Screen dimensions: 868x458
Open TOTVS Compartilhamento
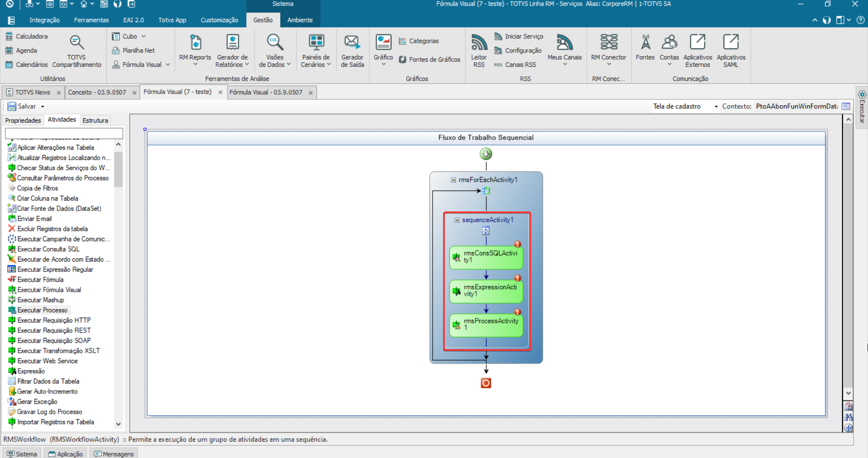click(76, 51)
